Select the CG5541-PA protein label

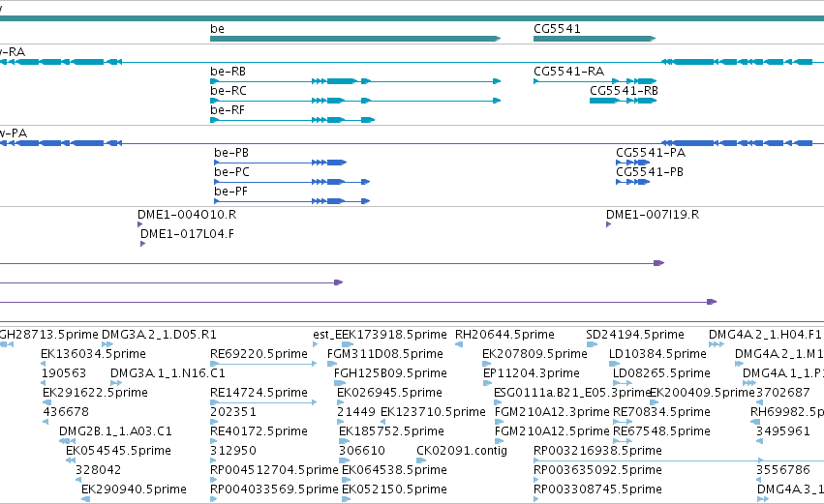coord(651,153)
